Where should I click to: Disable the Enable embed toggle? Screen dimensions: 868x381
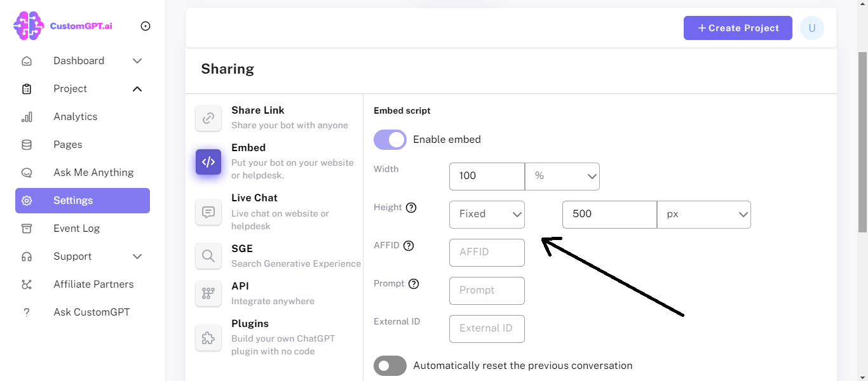point(390,139)
